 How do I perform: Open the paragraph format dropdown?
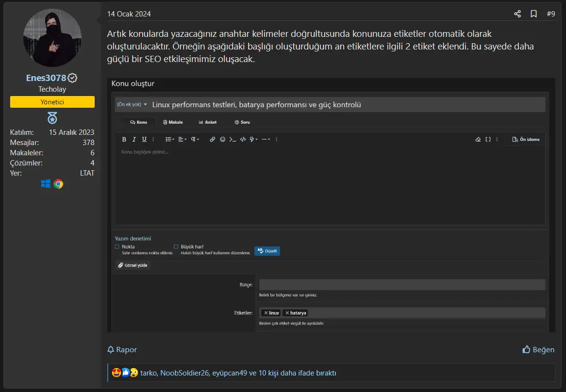[x=195, y=139]
